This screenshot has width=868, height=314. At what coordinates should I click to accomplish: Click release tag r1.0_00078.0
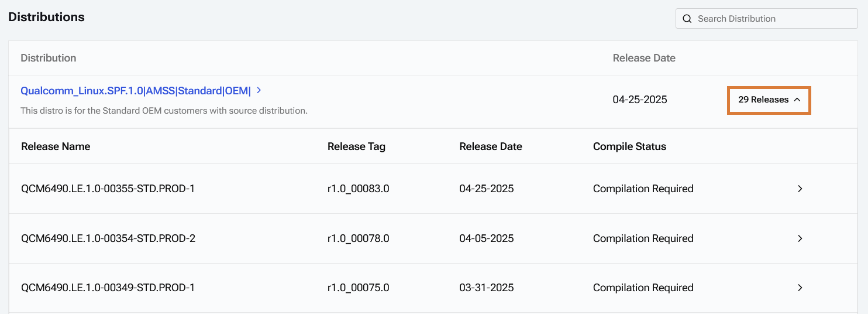coord(358,238)
